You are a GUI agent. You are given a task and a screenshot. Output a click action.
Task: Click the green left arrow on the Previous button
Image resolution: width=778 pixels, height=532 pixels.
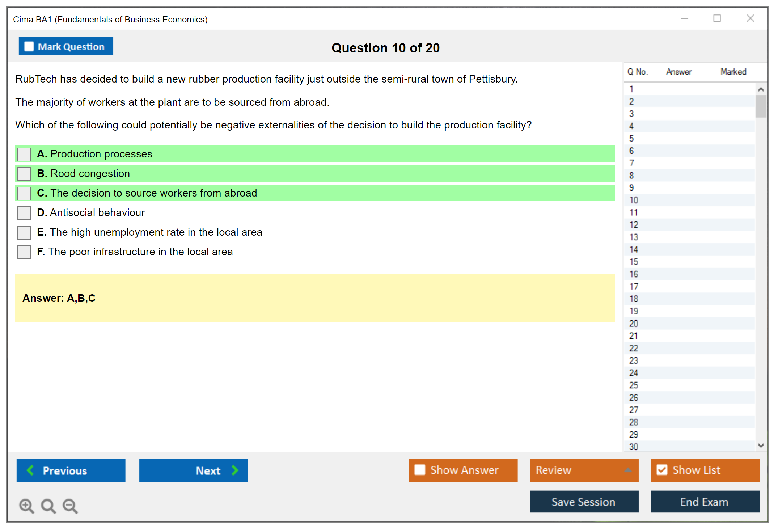tap(31, 470)
